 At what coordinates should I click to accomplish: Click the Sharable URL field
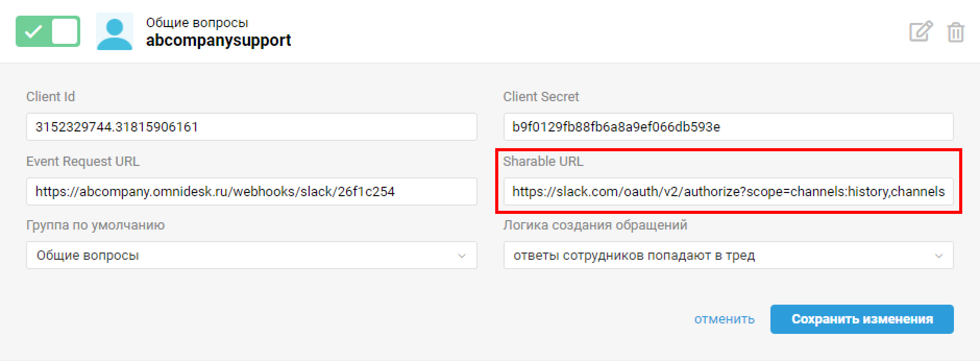tap(729, 191)
